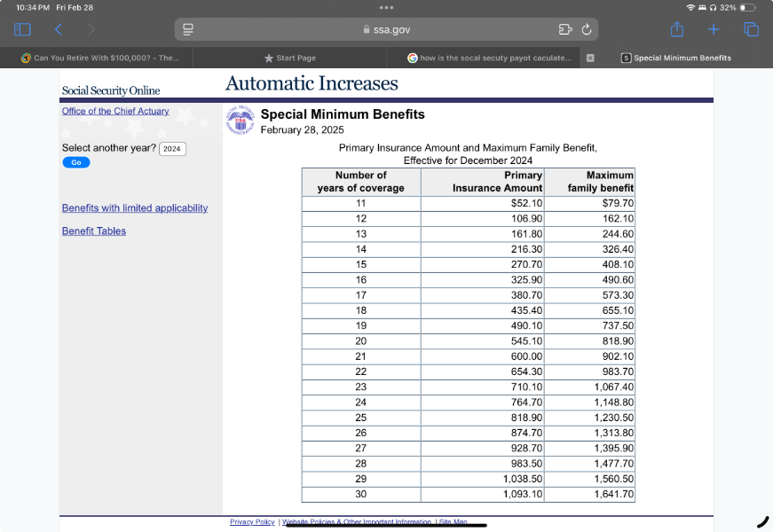
Task: Show the tab overview
Action: pyautogui.click(x=751, y=29)
